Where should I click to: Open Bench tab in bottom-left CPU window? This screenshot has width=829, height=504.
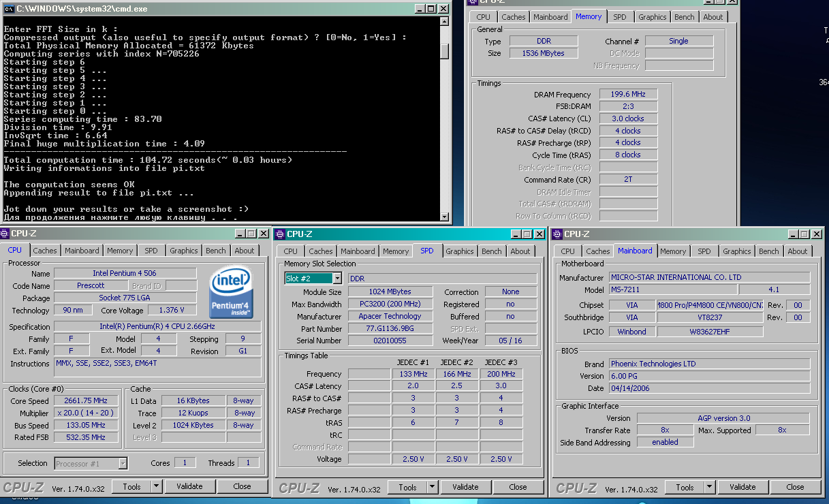[216, 251]
